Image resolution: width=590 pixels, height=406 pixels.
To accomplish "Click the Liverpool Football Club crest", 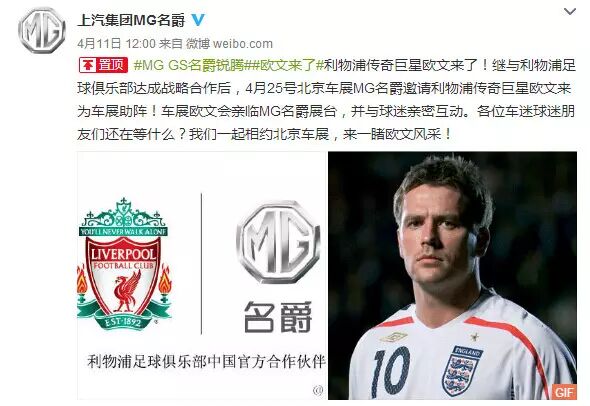I will [x=124, y=263].
